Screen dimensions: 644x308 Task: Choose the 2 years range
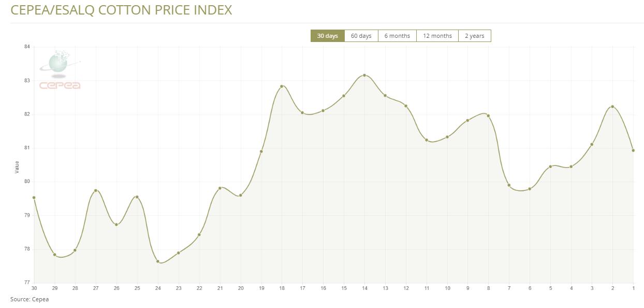click(x=474, y=36)
